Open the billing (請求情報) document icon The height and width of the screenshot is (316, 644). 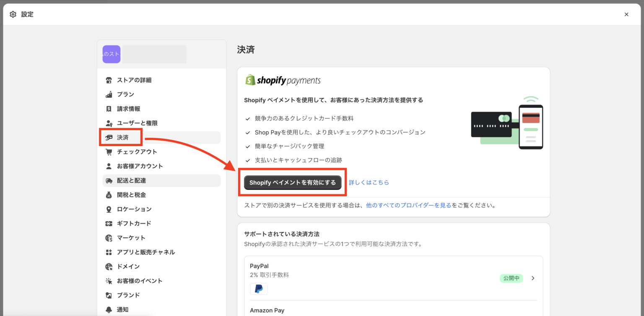[x=108, y=108]
